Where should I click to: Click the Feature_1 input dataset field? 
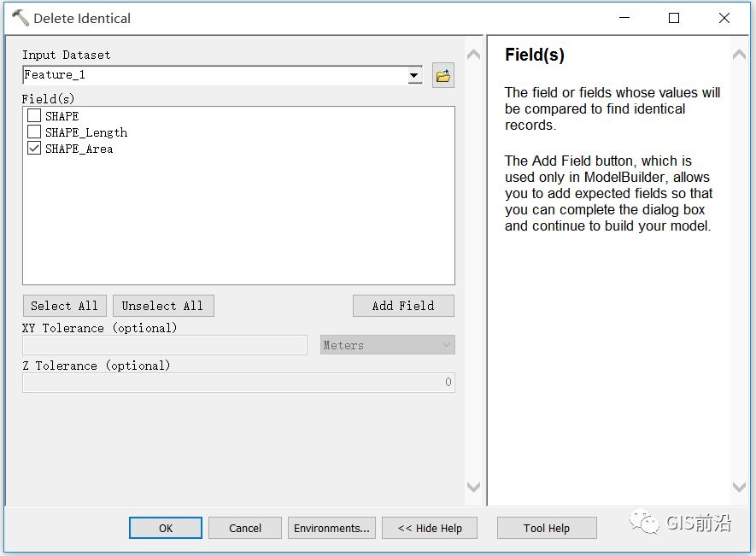pos(215,75)
